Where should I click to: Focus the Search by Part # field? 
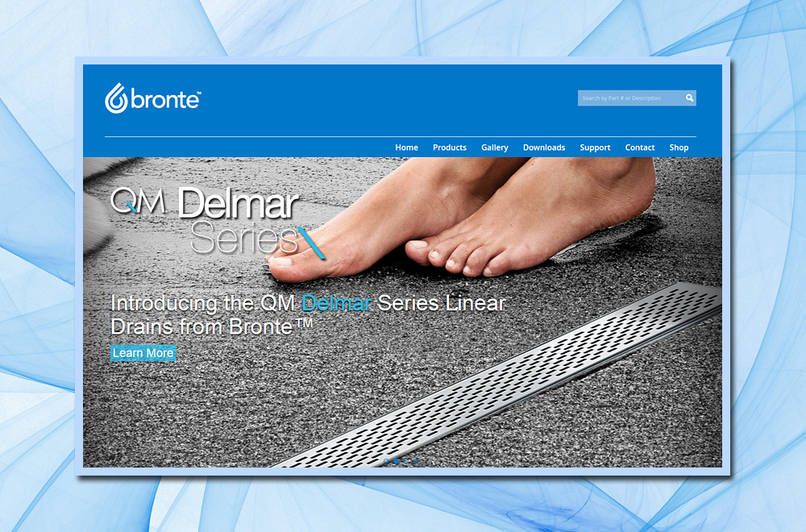point(631,98)
